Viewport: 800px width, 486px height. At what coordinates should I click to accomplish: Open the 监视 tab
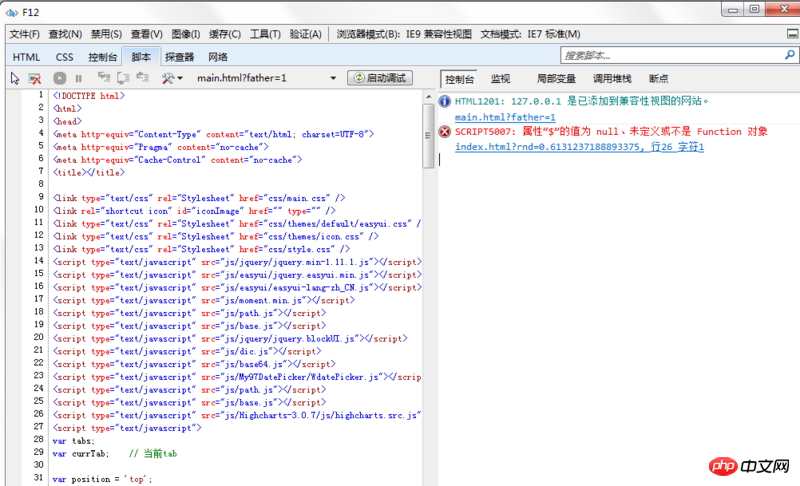coord(501,79)
